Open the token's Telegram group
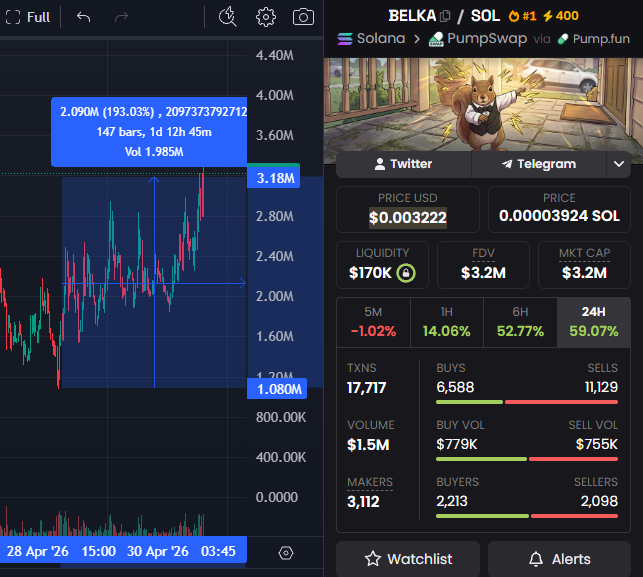This screenshot has height=577, width=643. coord(539,164)
